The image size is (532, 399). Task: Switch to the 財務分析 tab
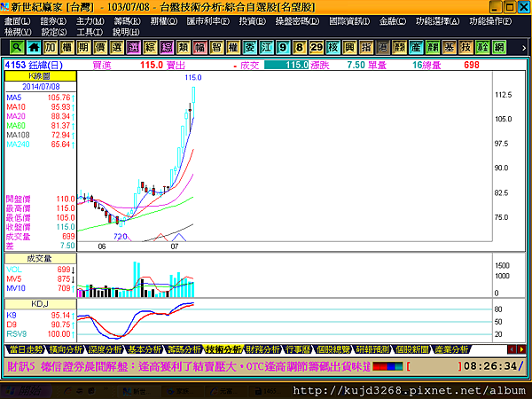pos(262,349)
